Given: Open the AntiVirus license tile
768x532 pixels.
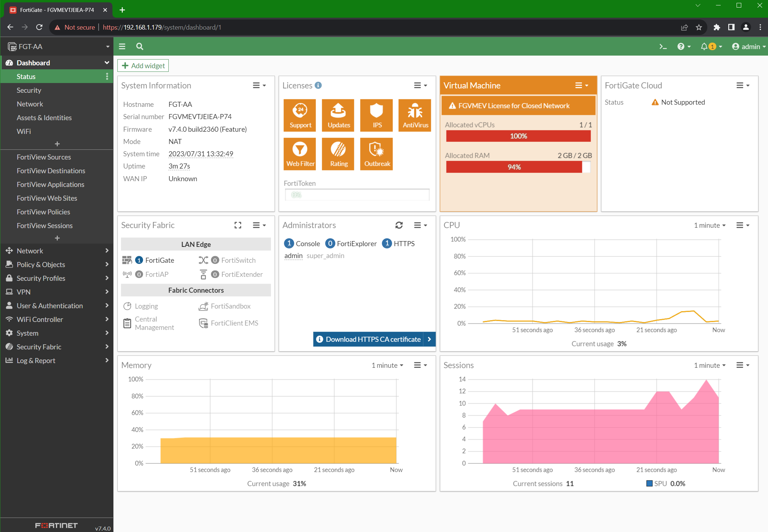Looking at the screenshot, I should coord(415,115).
